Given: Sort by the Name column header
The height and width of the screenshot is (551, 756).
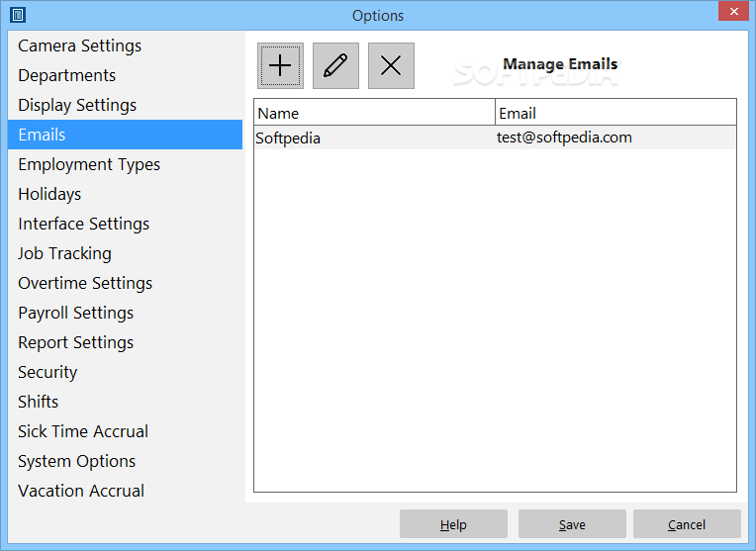Looking at the screenshot, I should pos(375,113).
